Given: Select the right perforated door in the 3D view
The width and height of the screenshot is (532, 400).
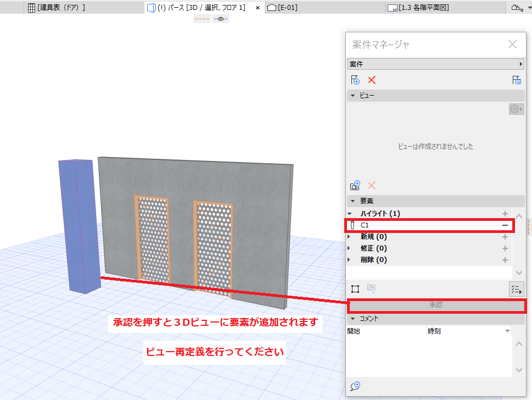Looking at the screenshot, I should [x=214, y=249].
